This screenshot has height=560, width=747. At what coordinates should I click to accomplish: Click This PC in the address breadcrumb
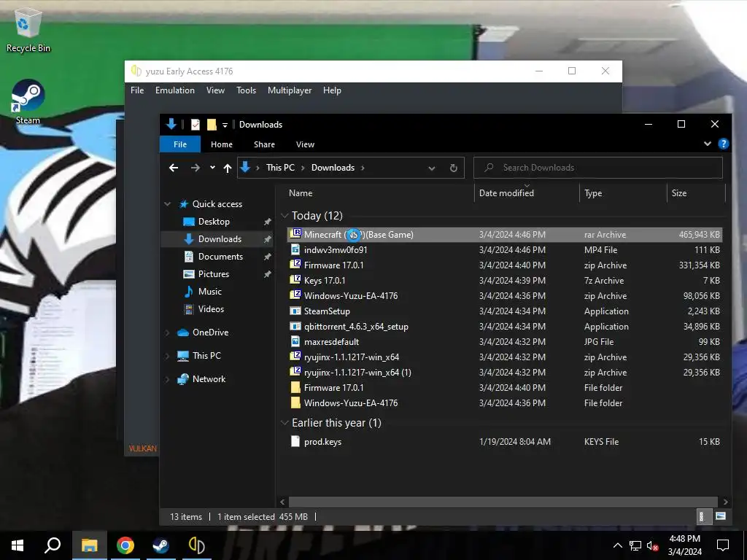tap(280, 168)
